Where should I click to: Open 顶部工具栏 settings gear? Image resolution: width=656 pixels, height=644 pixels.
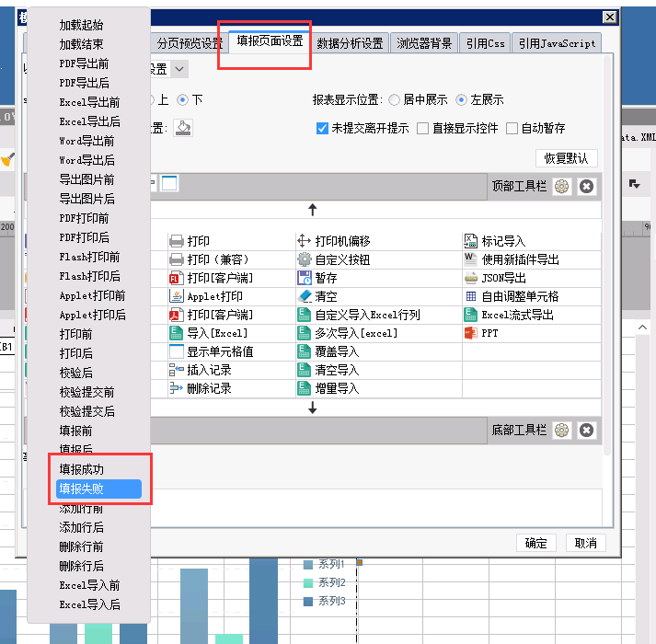point(561,186)
